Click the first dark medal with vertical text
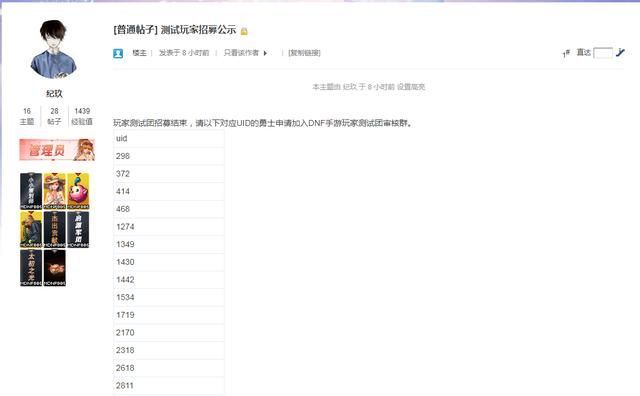640x396 pixels. coord(31,191)
